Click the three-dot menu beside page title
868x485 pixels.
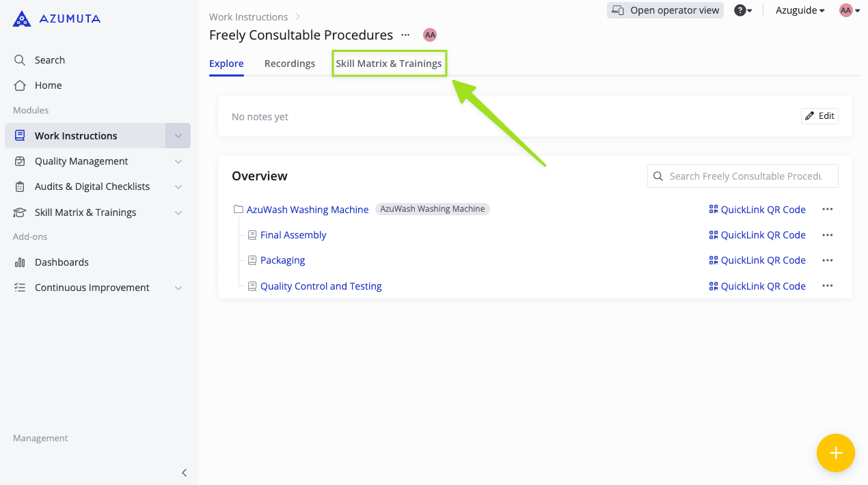405,35
